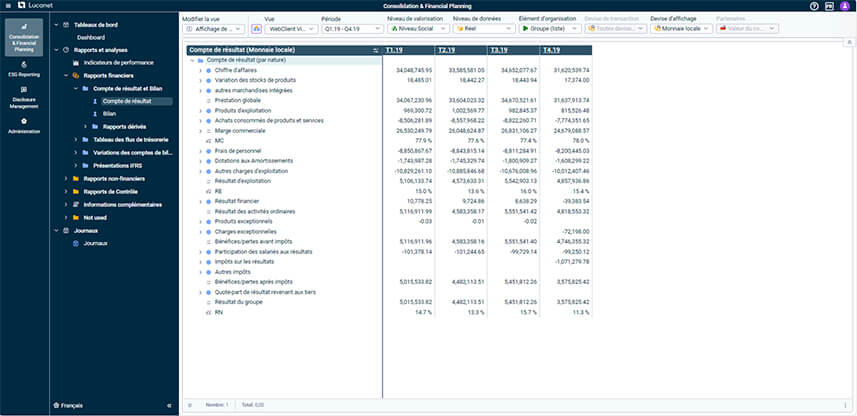857x416 pixels.
Task: Collapse the navigation panel with double chevron
Action: pos(168,406)
